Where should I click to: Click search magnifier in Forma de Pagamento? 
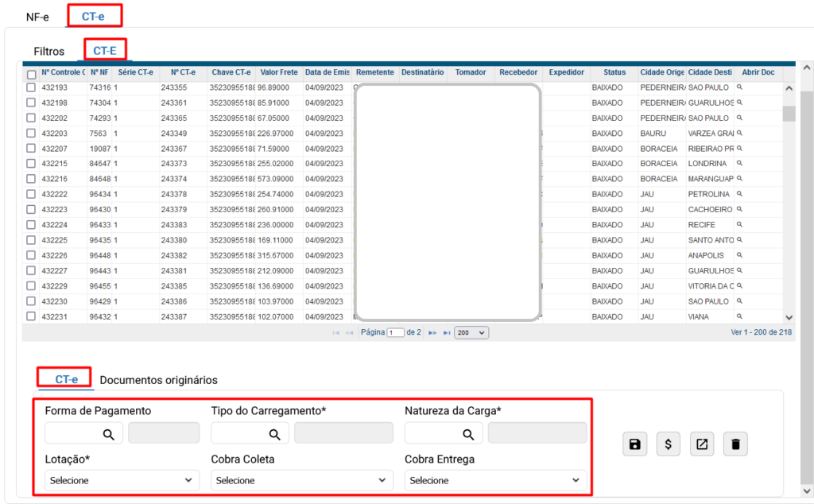[x=108, y=434]
